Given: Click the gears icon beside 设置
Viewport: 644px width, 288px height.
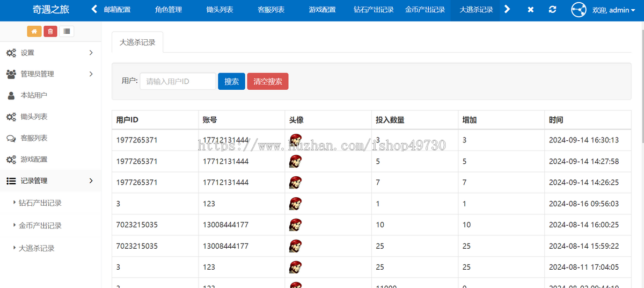Looking at the screenshot, I should tap(11, 53).
